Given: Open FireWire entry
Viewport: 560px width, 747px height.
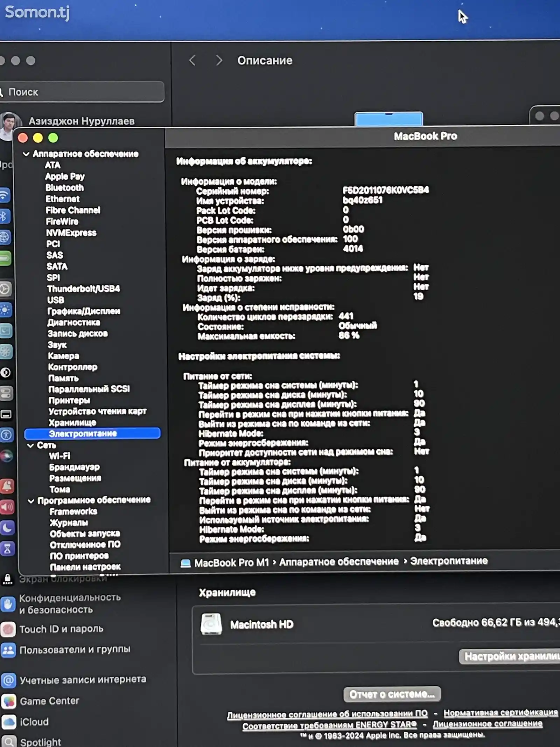Looking at the screenshot, I should (x=62, y=221).
